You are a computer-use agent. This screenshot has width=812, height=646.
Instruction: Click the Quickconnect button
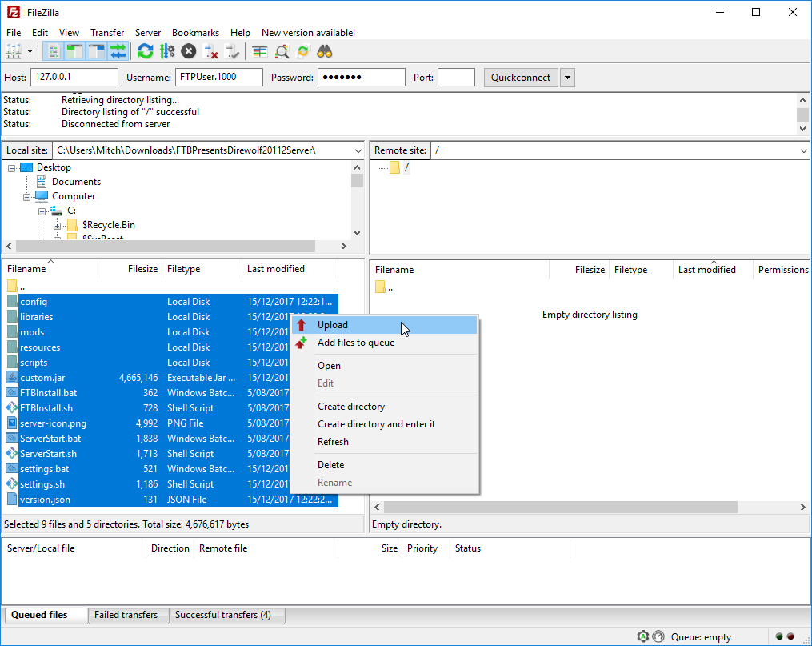[521, 77]
